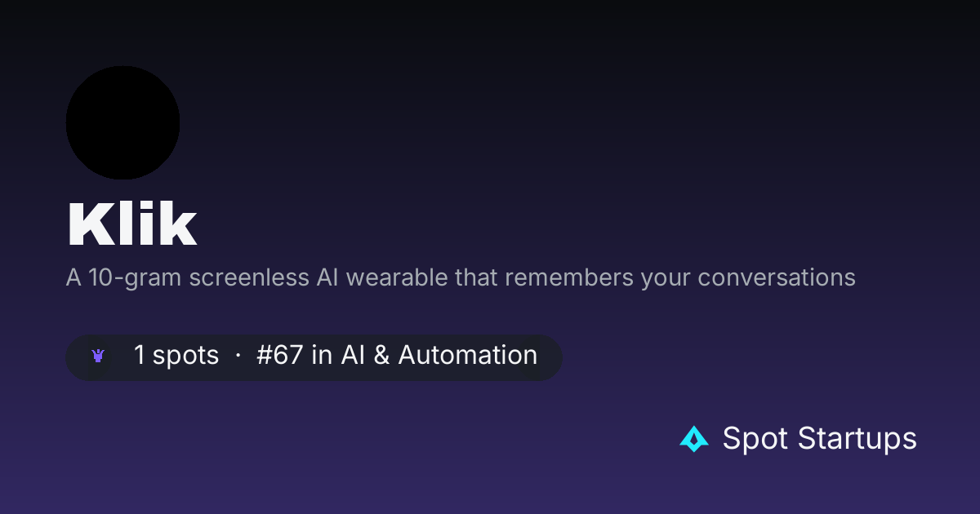Click the word Spot in footer brand

click(756, 439)
